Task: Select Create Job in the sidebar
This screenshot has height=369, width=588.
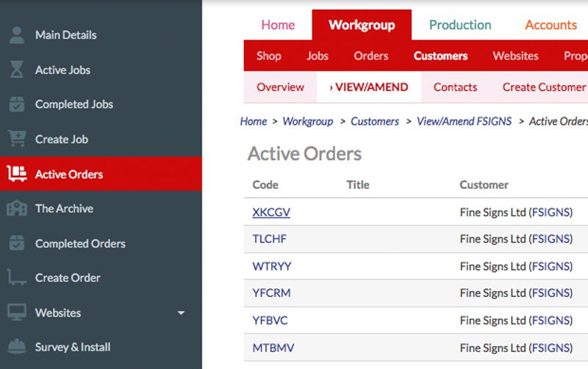Action: [x=62, y=139]
